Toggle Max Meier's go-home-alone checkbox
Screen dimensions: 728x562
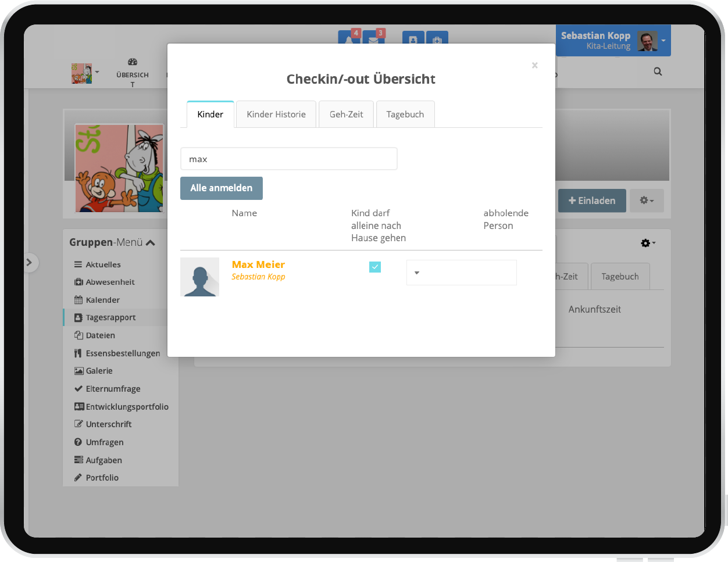tap(375, 267)
